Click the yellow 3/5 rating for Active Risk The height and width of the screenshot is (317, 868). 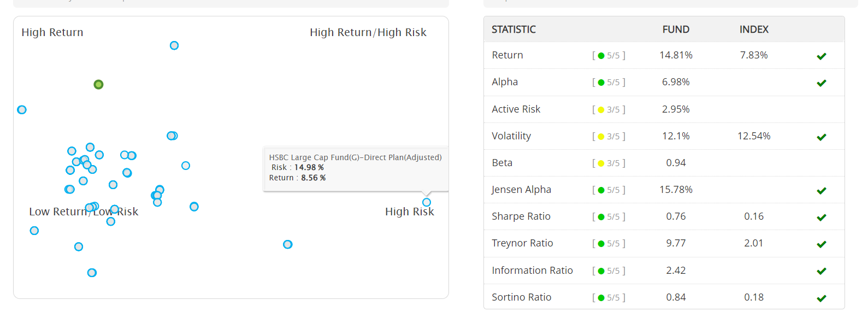609,109
